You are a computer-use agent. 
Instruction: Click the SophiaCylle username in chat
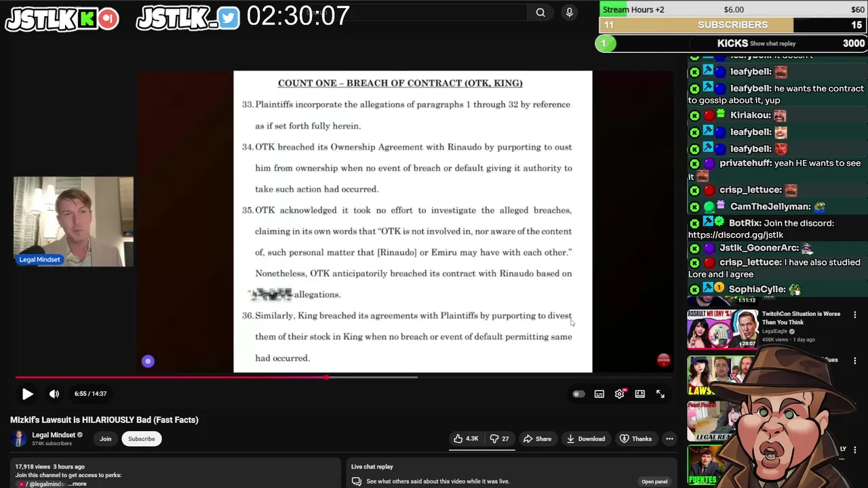(757, 289)
